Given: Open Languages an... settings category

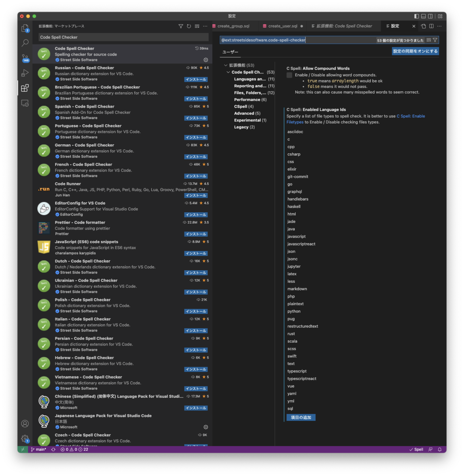Looking at the screenshot, I should [254, 79].
